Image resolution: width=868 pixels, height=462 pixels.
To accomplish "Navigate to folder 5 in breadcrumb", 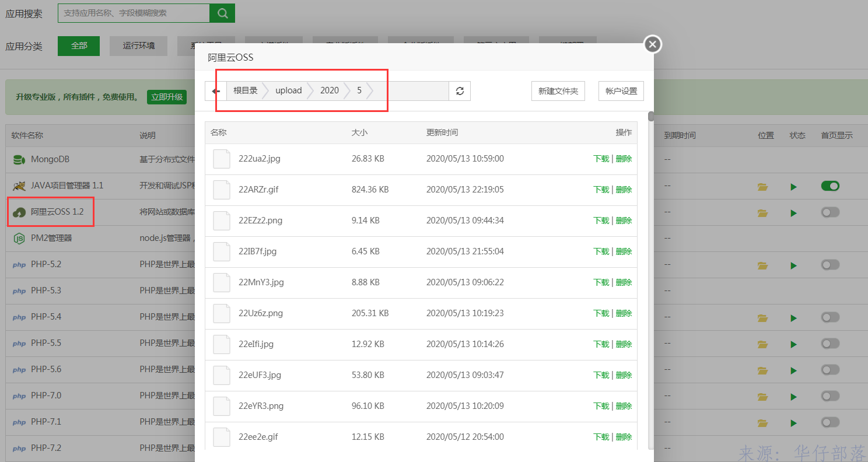I will tap(359, 91).
